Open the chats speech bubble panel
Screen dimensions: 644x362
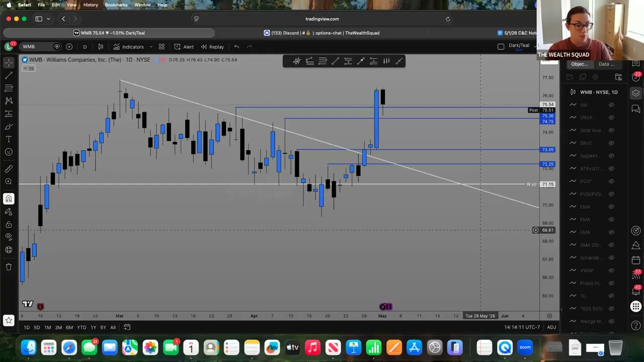[x=636, y=109]
